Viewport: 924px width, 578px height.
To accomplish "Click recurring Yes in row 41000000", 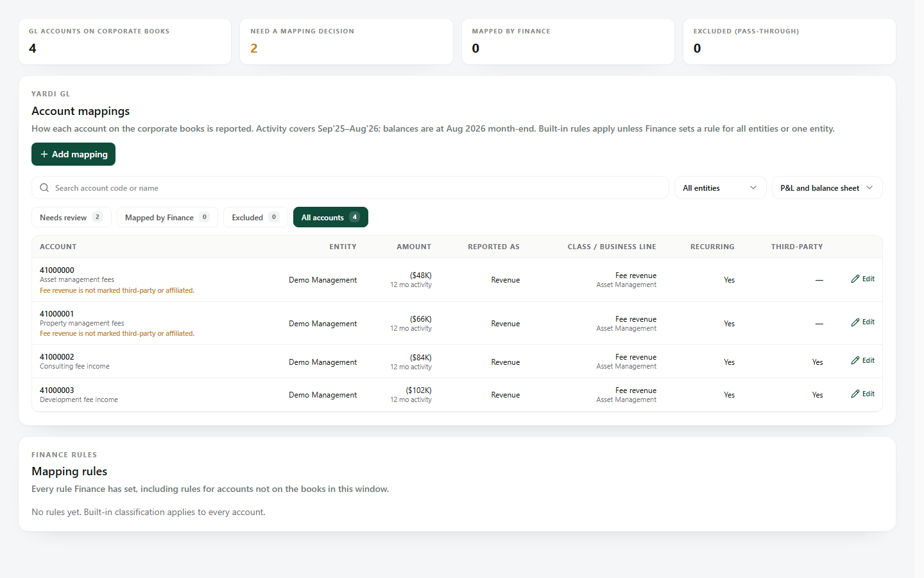I will pos(730,280).
